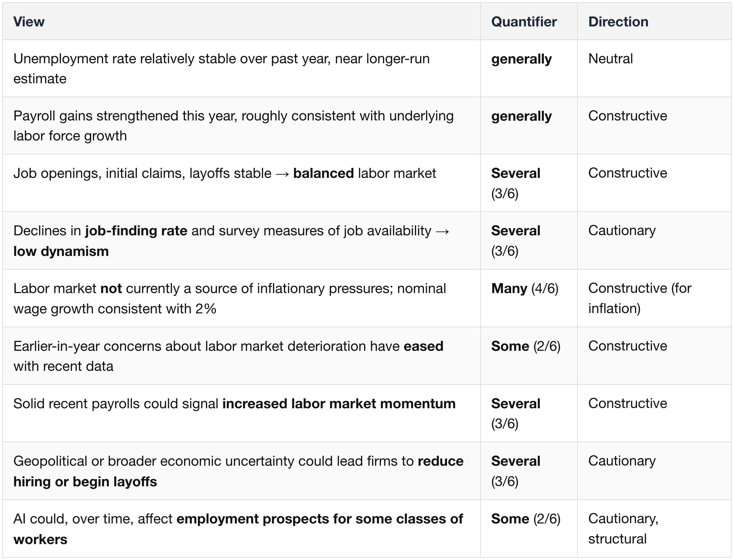Image resolution: width=734 pixels, height=560 pixels.
Task: Click the Quantifier column header
Action: point(524,22)
